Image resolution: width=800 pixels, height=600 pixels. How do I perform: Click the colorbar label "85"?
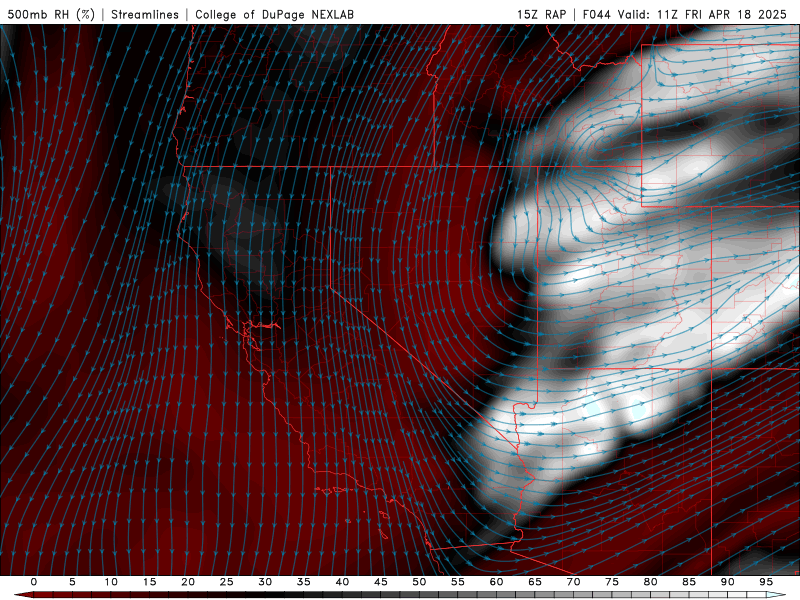tap(689, 582)
